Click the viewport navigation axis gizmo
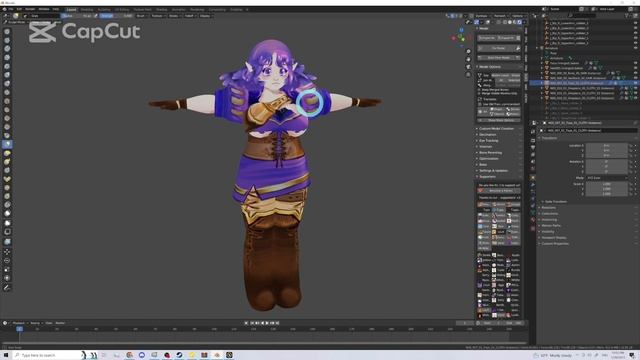640x360 pixels. [461, 37]
